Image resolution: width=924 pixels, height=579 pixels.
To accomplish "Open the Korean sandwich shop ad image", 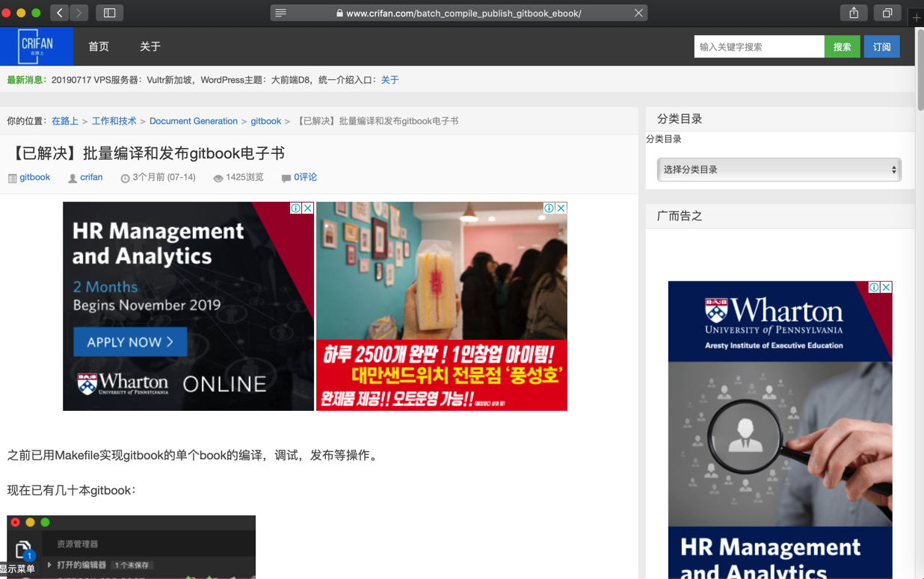I will [442, 306].
